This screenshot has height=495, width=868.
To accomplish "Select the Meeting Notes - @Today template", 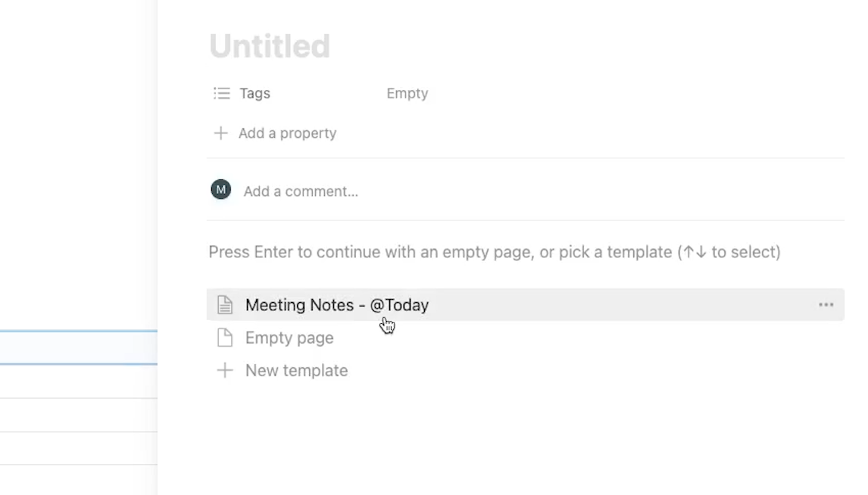I will pos(526,305).
